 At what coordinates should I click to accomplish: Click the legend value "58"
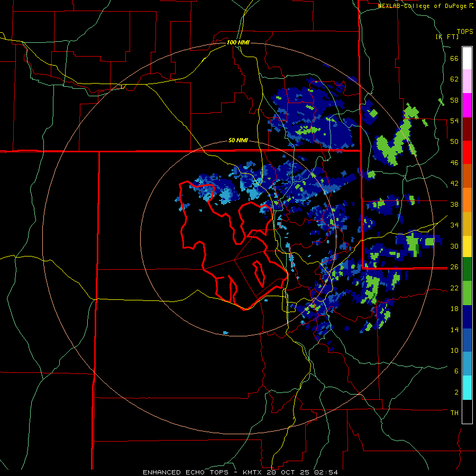coord(454,100)
